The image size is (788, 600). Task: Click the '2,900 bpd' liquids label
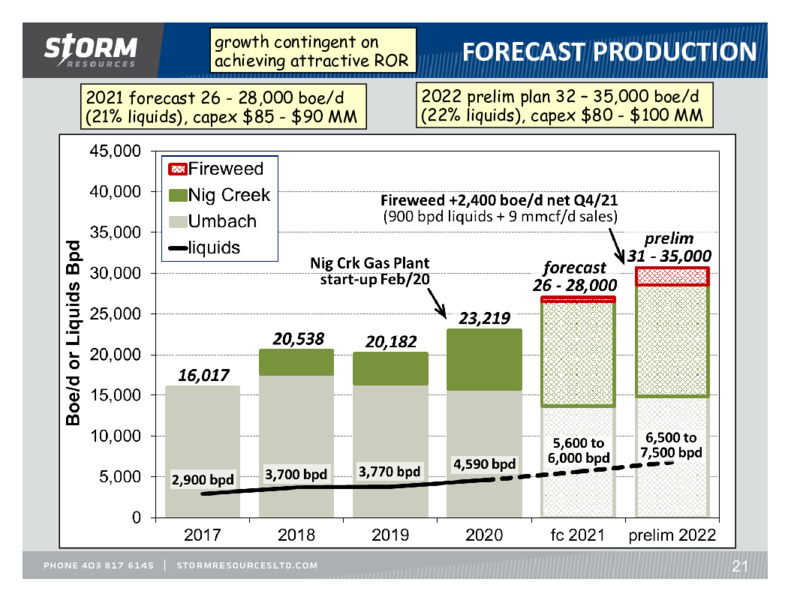(203, 480)
